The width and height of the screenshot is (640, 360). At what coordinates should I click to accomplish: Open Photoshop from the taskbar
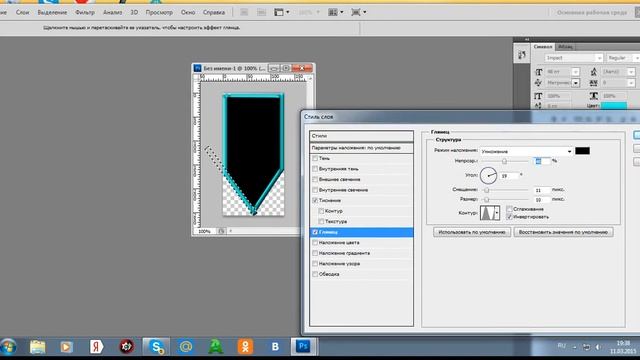point(303,347)
